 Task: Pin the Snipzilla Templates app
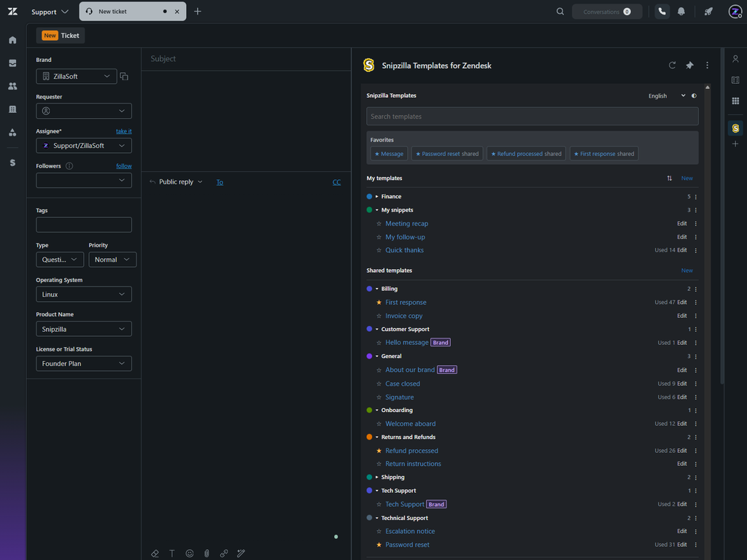[689, 65]
